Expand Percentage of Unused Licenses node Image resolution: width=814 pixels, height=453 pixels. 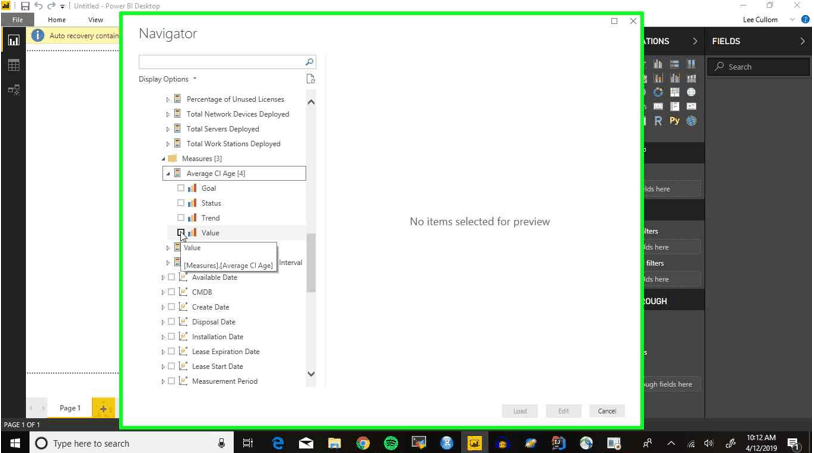pyautogui.click(x=168, y=99)
